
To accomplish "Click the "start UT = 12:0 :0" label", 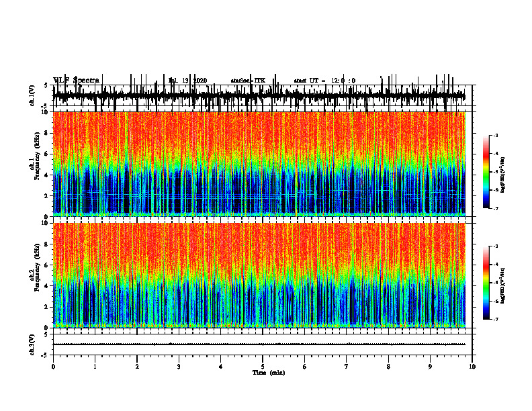I will 324,81.
